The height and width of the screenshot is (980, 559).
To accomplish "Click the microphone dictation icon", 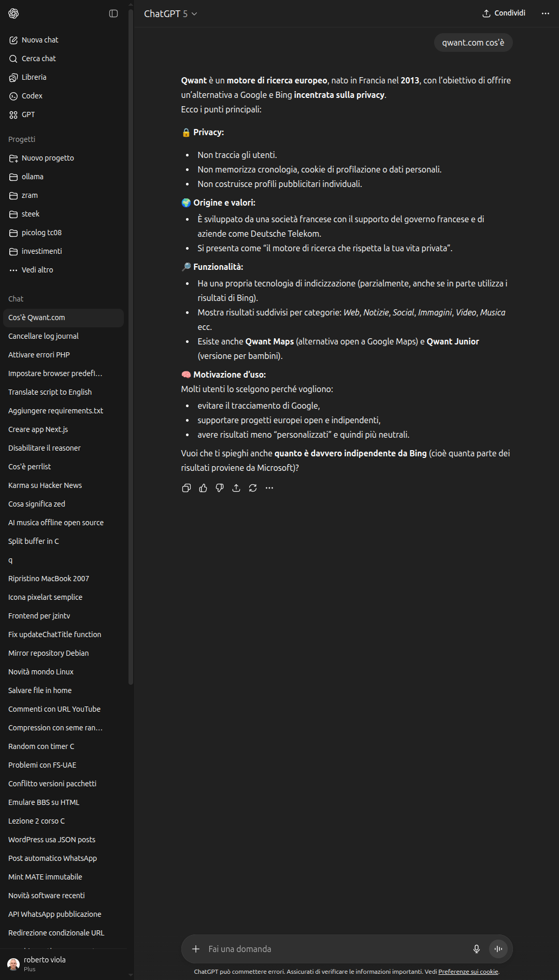I will click(x=477, y=949).
